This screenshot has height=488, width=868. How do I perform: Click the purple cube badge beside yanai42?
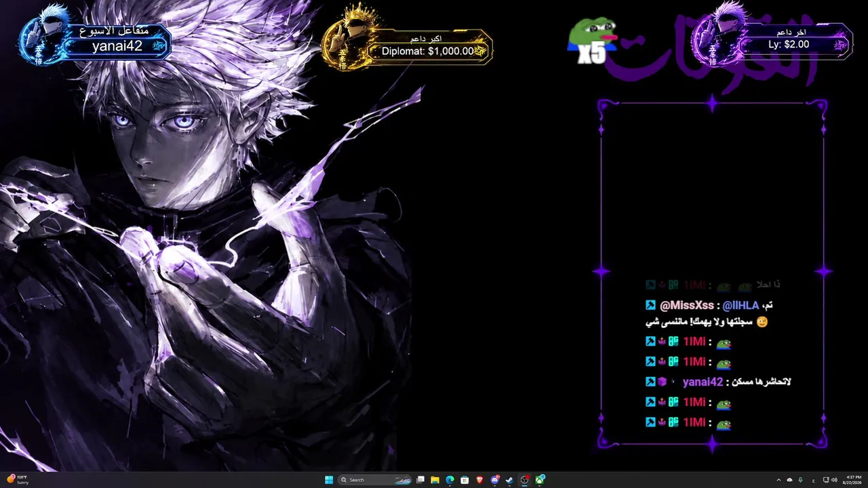coord(662,382)
